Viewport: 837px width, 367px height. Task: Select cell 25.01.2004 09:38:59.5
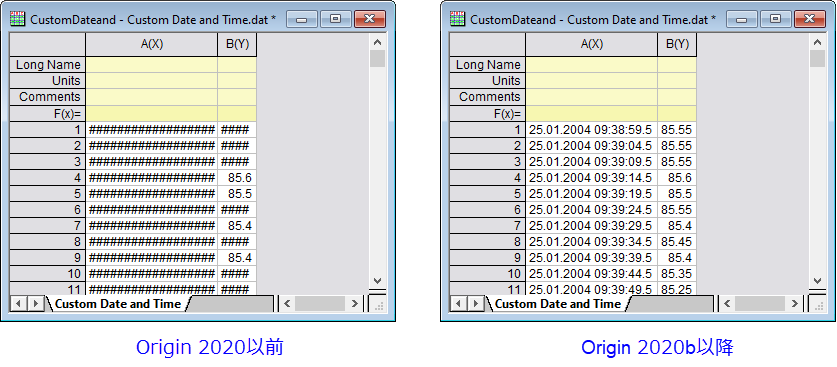point(591,130)
